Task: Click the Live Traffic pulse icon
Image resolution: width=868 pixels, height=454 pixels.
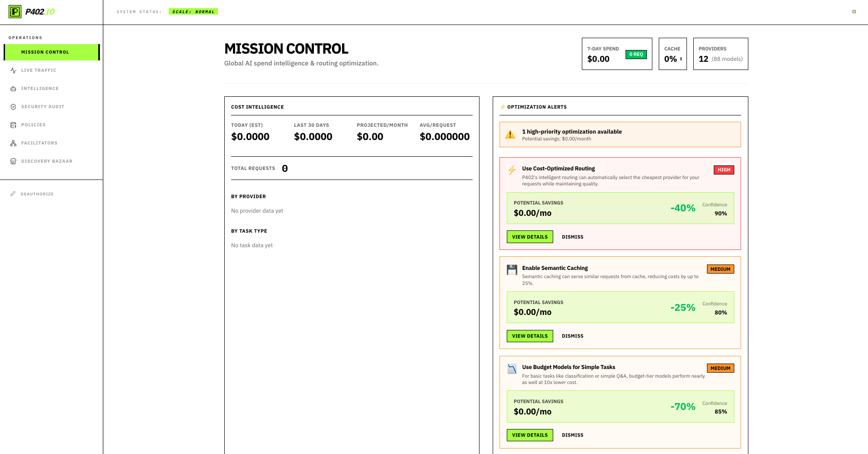Action: pyautogui.click(x=13, y=70)
